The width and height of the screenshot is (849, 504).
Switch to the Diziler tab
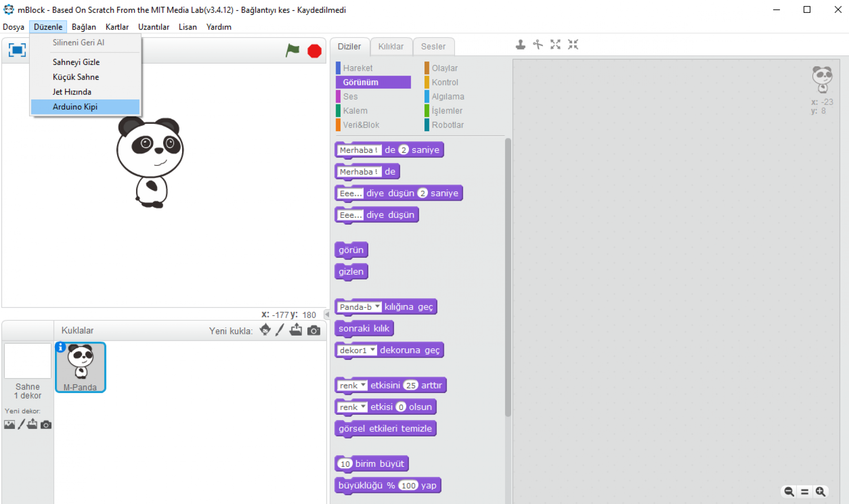coord(349,46)
